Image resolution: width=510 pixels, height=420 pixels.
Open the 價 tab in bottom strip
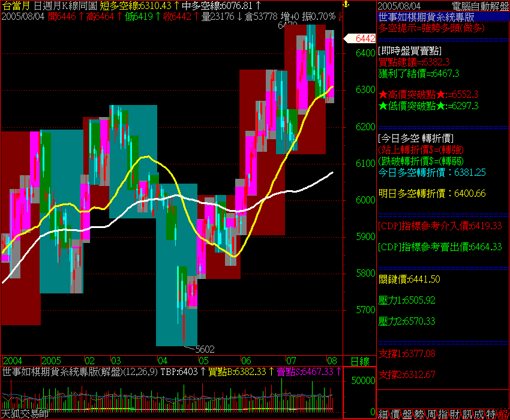(396, 414)
